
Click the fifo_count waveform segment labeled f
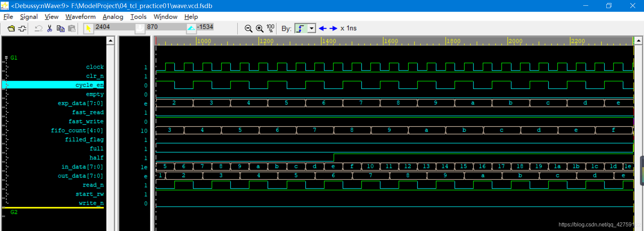(613, 130)
